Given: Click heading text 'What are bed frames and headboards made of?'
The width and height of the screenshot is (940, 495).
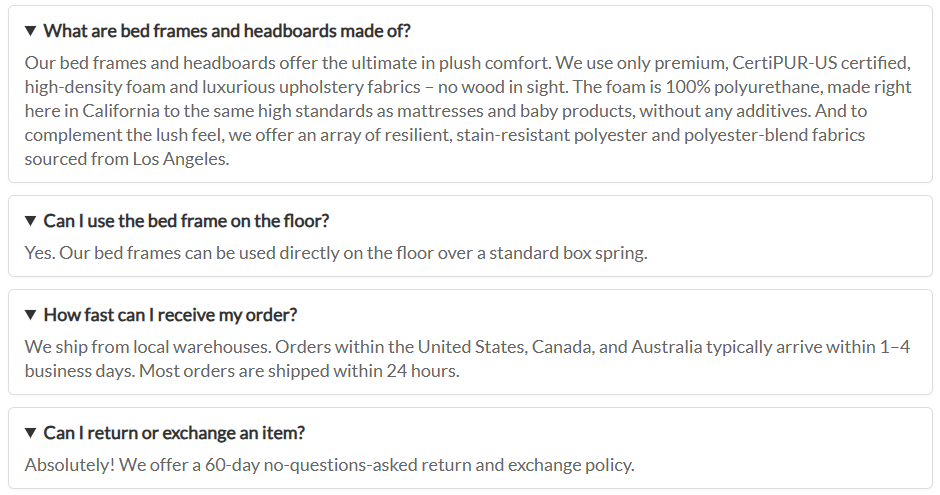Looking at the screenshot, I should click(227, 31).
